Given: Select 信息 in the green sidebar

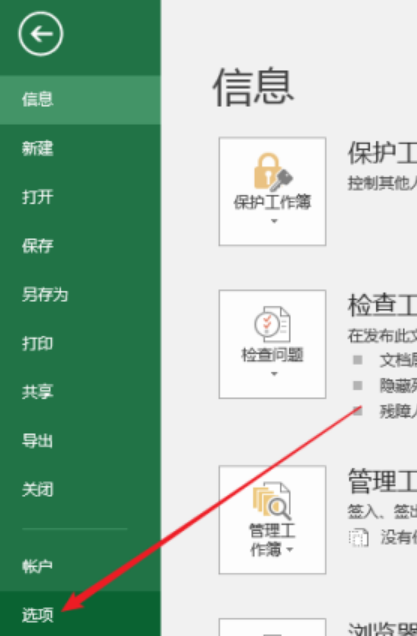Looking at the screenshot, I should pyautogui.click(x=80, y=99).
